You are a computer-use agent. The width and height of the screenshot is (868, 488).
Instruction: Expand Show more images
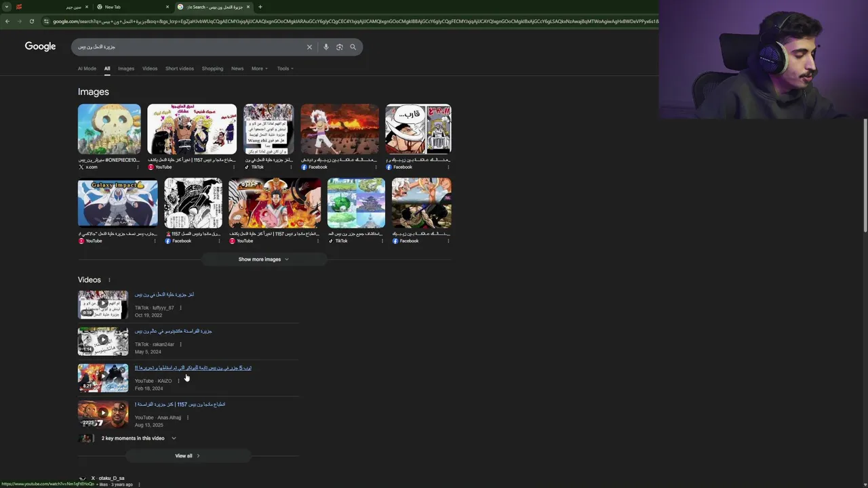pos(264,259)
